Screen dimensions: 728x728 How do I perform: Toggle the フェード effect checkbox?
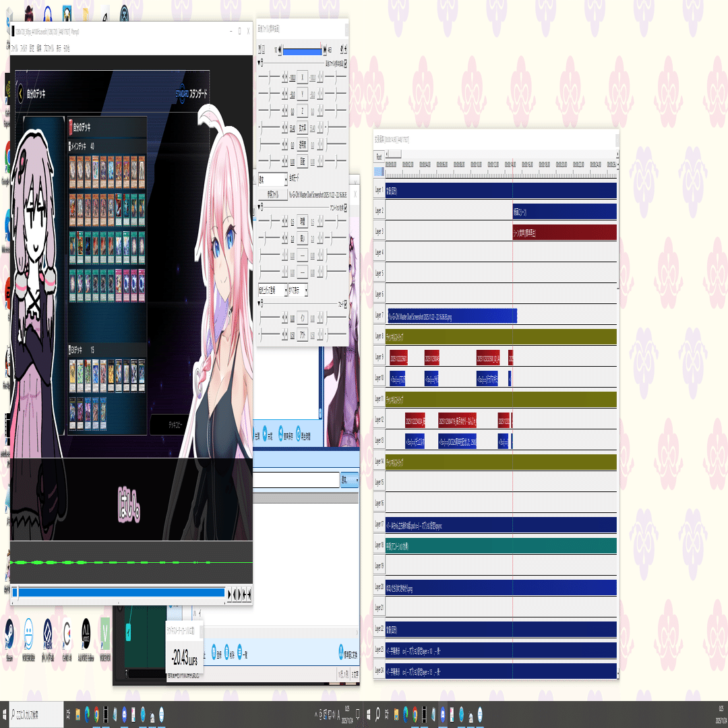tap(345, 305)
